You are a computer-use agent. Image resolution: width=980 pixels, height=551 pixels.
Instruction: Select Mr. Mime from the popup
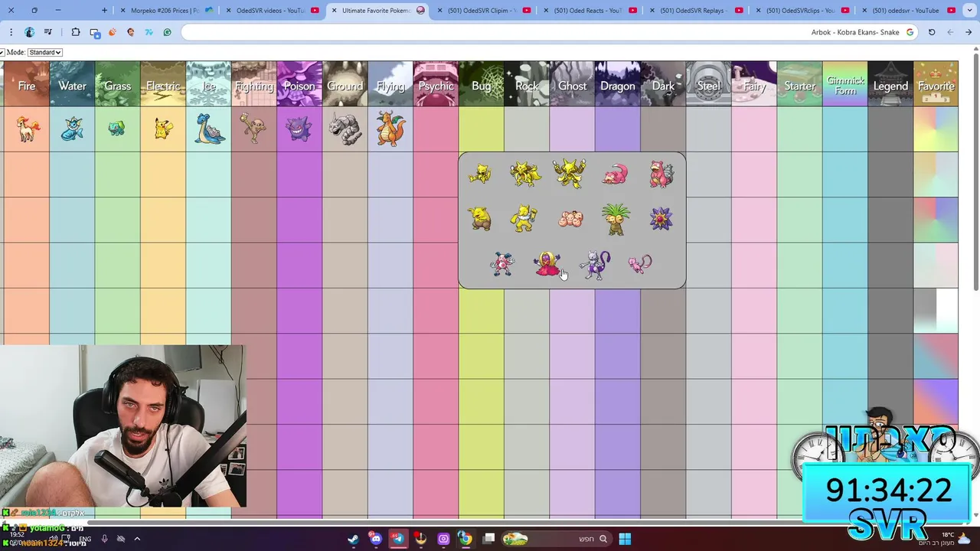pos(502,264)
